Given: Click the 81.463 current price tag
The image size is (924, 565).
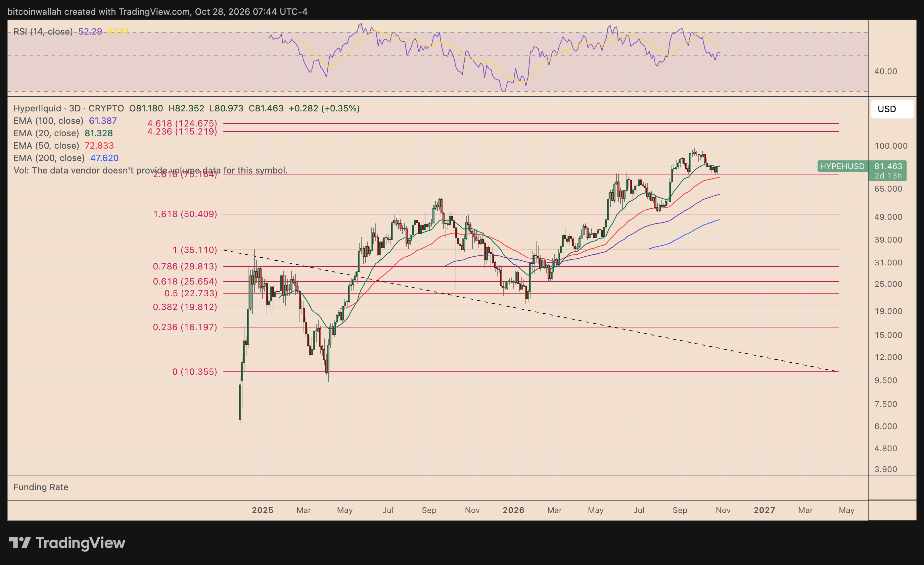Looking at the screenshot, I should 888,166.
